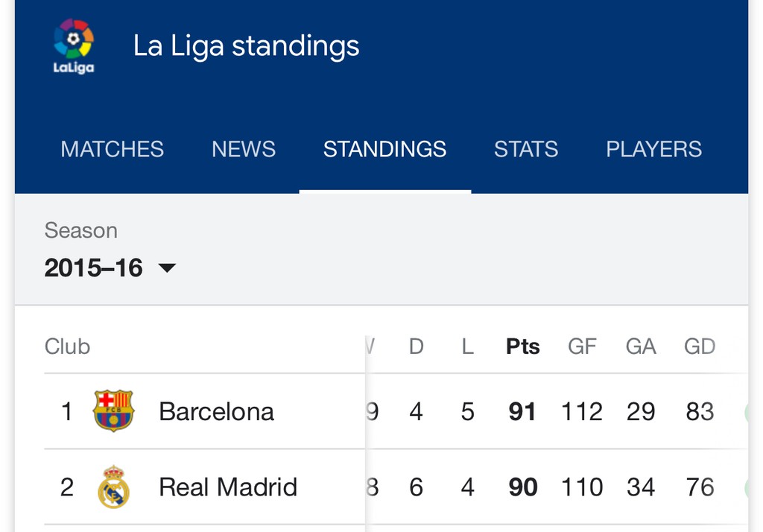
Task: Go to the Stats tab
Action: (x=526, y=149)
